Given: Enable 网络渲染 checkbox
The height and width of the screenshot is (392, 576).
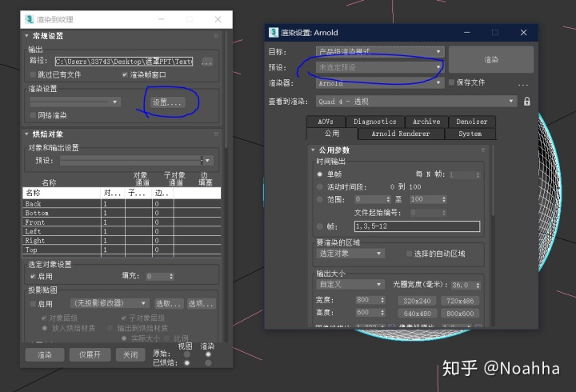Looking at the screenshot, I should (33, 115).
